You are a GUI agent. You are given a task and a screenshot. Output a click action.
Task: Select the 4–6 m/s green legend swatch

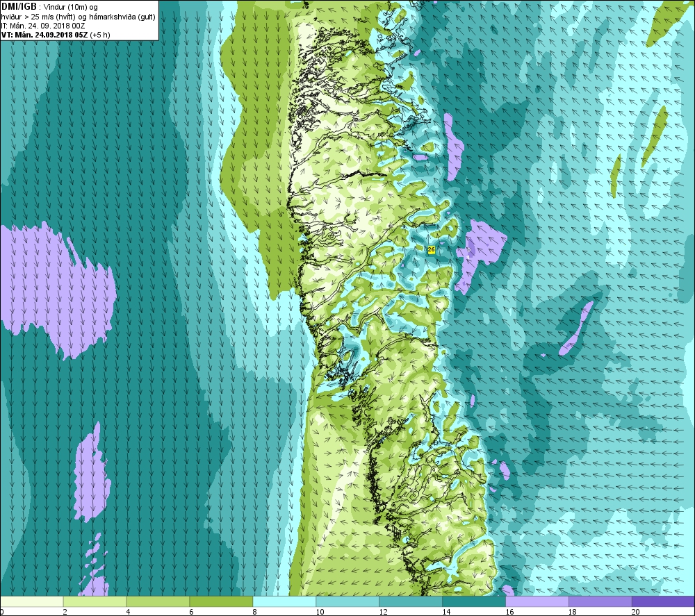click(x=158, y=601)
